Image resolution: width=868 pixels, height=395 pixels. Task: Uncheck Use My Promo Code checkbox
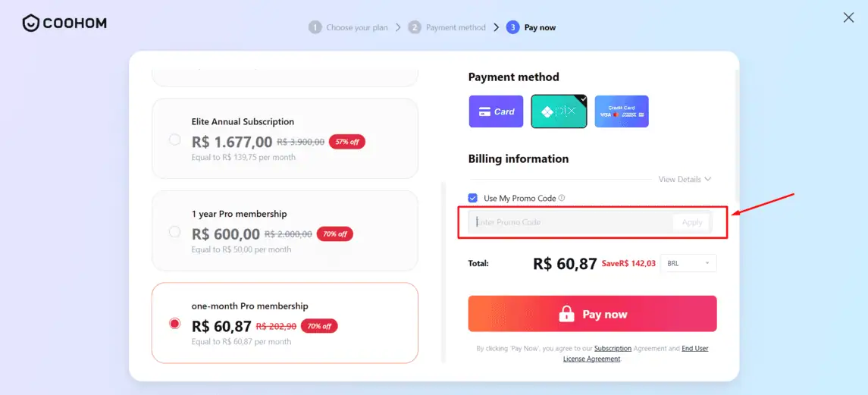click(473, 198)
